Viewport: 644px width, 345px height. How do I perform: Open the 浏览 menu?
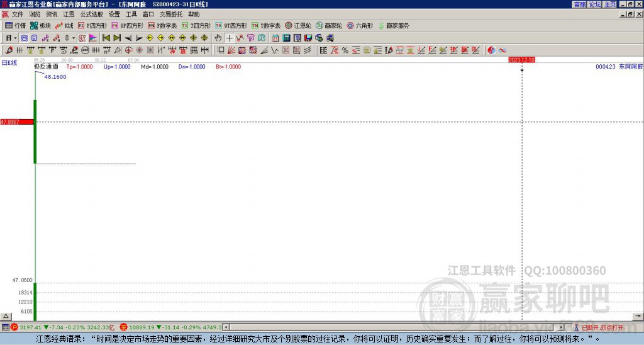point(35,14)
